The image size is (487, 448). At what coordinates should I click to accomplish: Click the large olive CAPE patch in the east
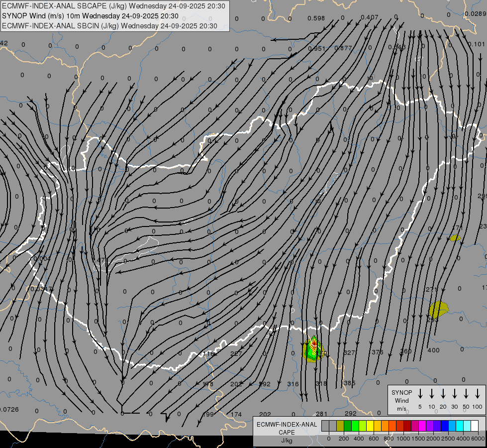[438, 309]
